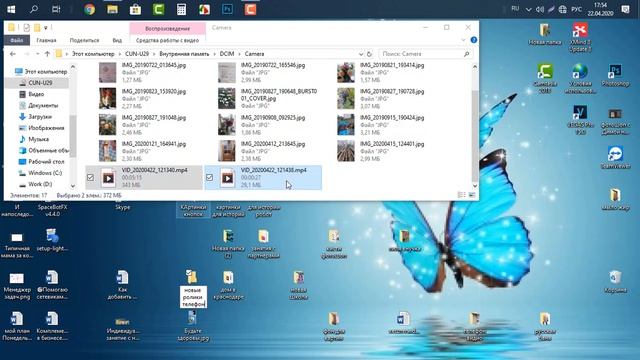
Task: Click the clock showing 22.04.2020
Action: coord(600,9)
